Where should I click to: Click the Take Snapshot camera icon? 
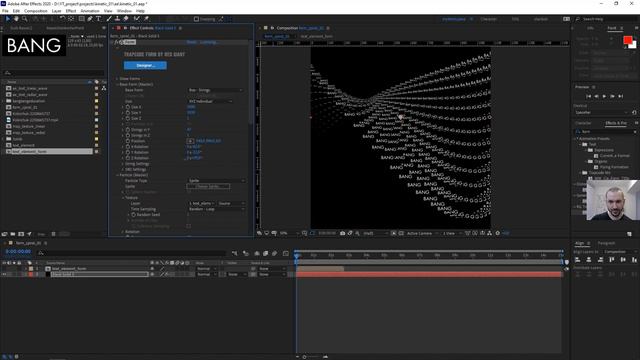342,233
